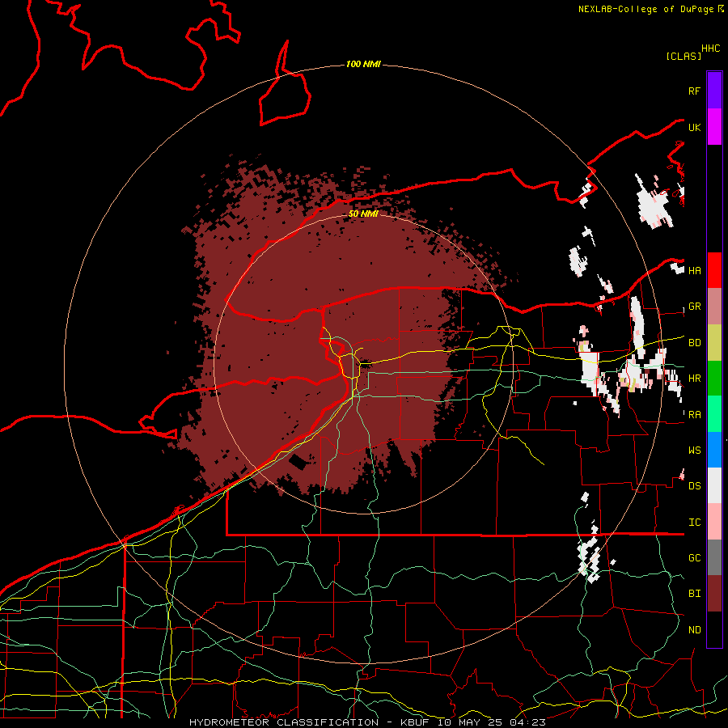The width and height of the screenshot is (728, 728).
Task: Click the "ND" legend label
Action: tap(694, 630)
